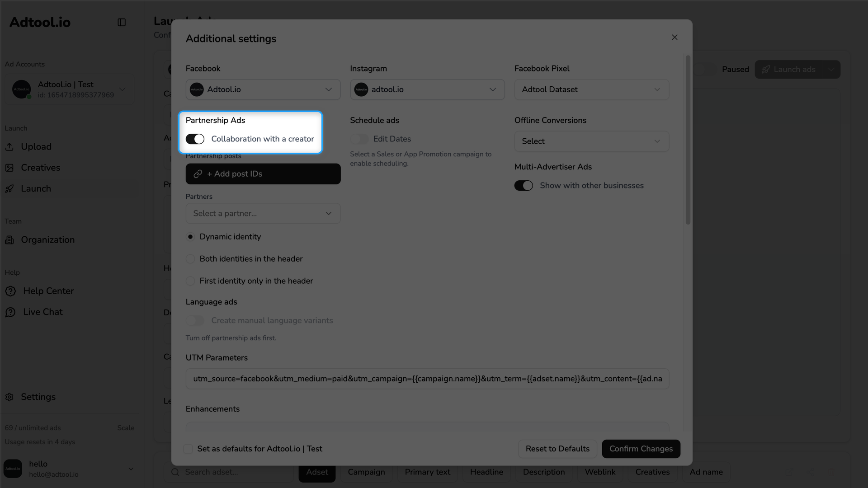Click the Settings gear icon

pyautogui.click(x=9, y=397)
